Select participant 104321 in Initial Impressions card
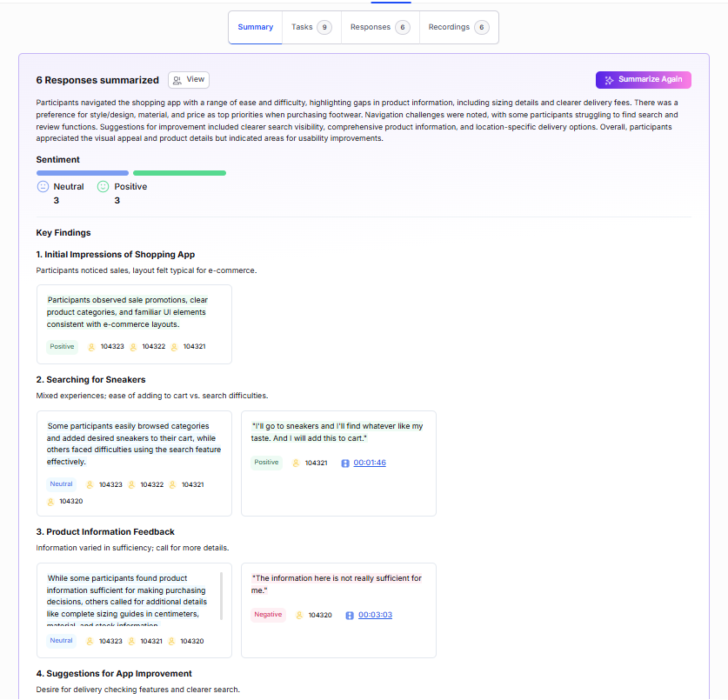 coord(194,347)
